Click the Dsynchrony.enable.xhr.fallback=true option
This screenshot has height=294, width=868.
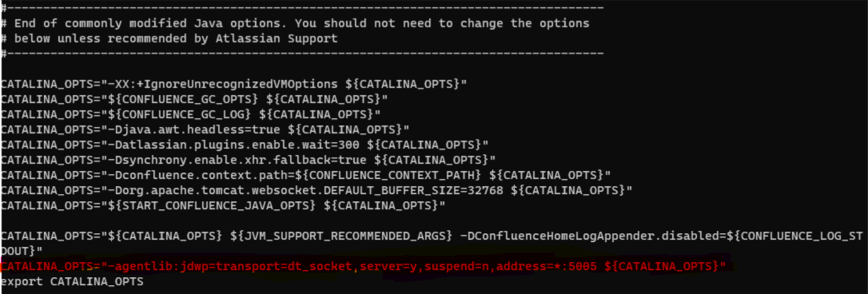tap(240, 160)
